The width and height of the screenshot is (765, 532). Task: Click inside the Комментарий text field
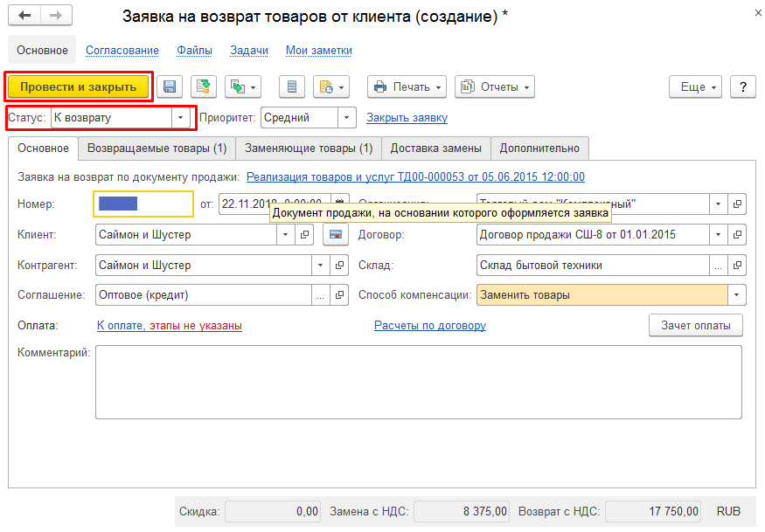(x=418, y=382)
